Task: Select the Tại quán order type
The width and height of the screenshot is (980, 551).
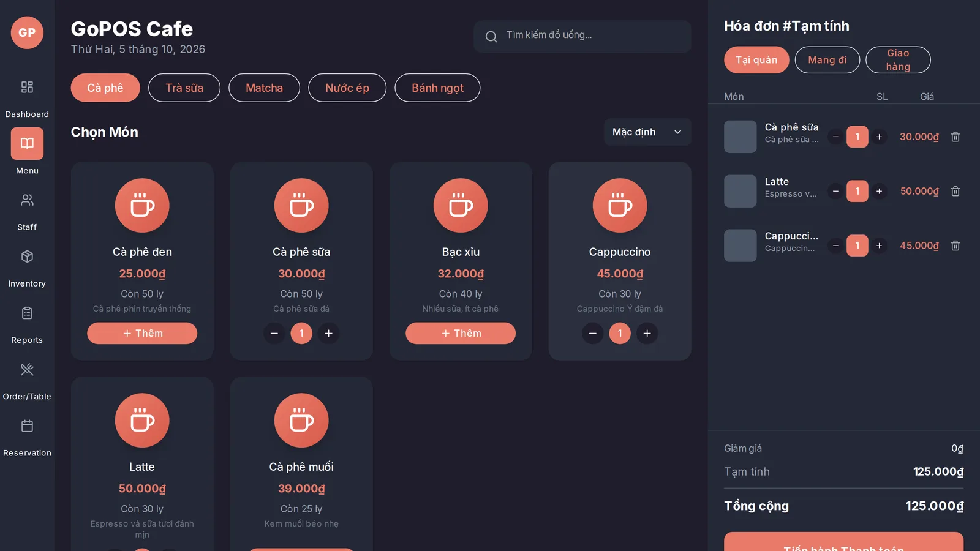Action: (756, 60)
